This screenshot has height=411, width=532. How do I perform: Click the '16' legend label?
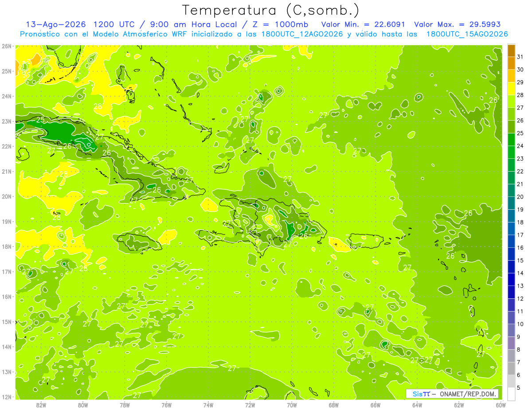[x=520, y=248]
